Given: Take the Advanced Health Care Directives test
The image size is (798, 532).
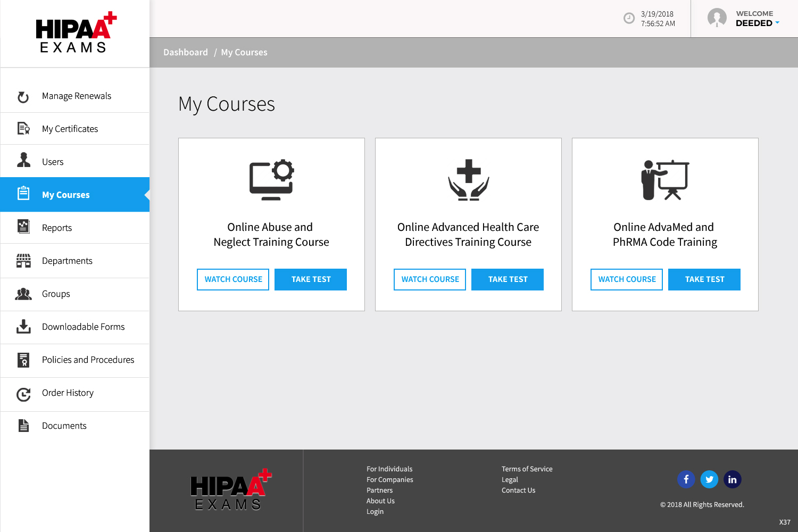Looking at the screenshot, I should click(x=508, y=279).
